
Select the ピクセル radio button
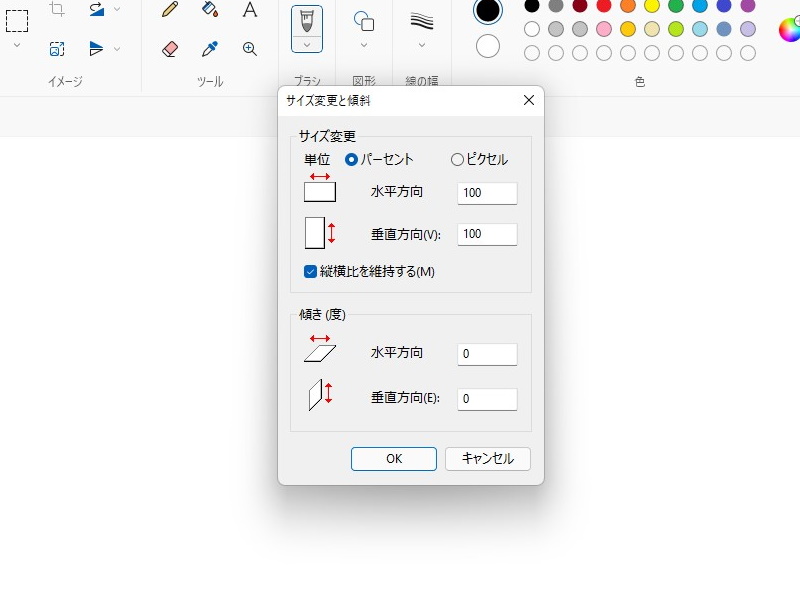[x=457, y=159]
